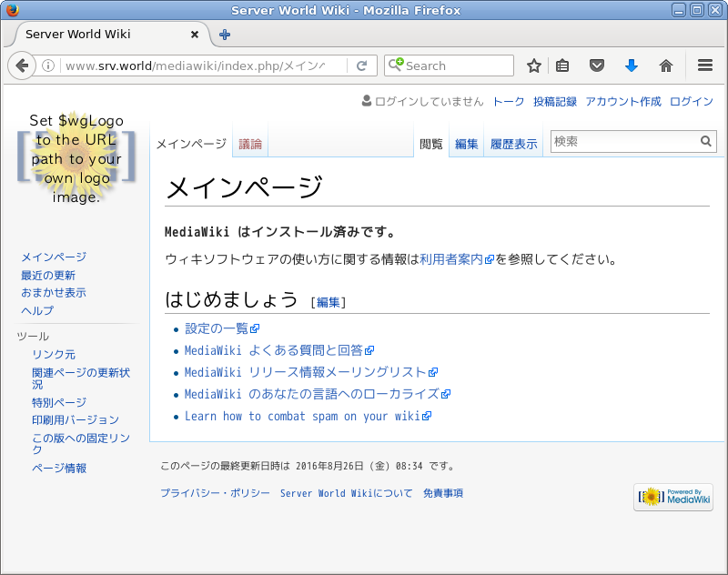Click the ログインしていません status text
728x575 pixels.
pyautogui.click(x=429, y=101)
